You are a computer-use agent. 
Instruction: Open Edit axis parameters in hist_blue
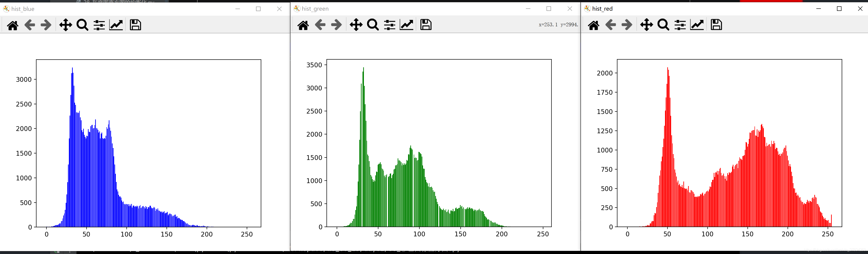(x=116, y=25)
